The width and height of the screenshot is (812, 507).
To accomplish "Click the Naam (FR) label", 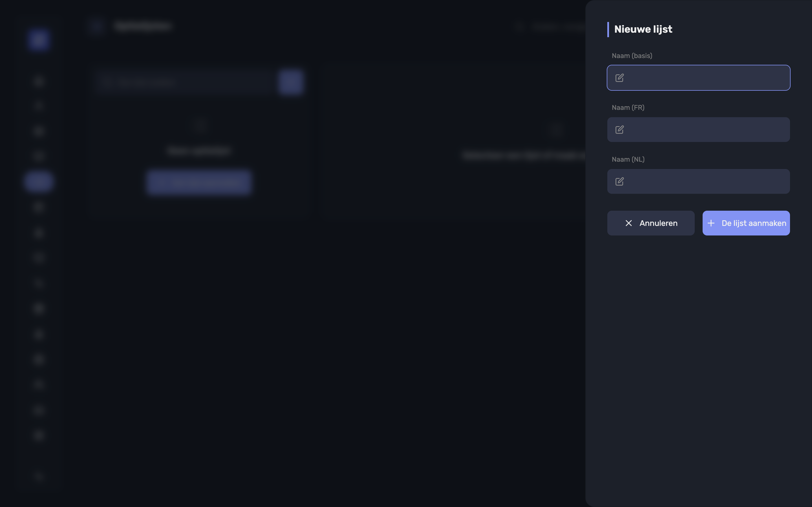I will pyautogui.click(x=628, y=108).
